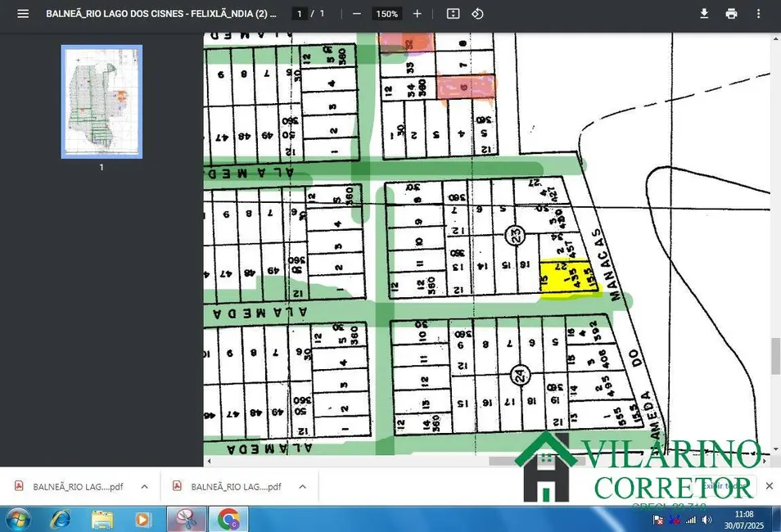Close the downloads bar
This screenshot has width=781, height=532.
point(769,486)
